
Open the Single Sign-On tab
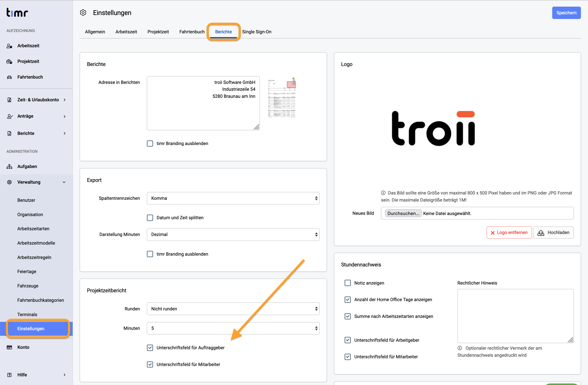pos(257,32)
